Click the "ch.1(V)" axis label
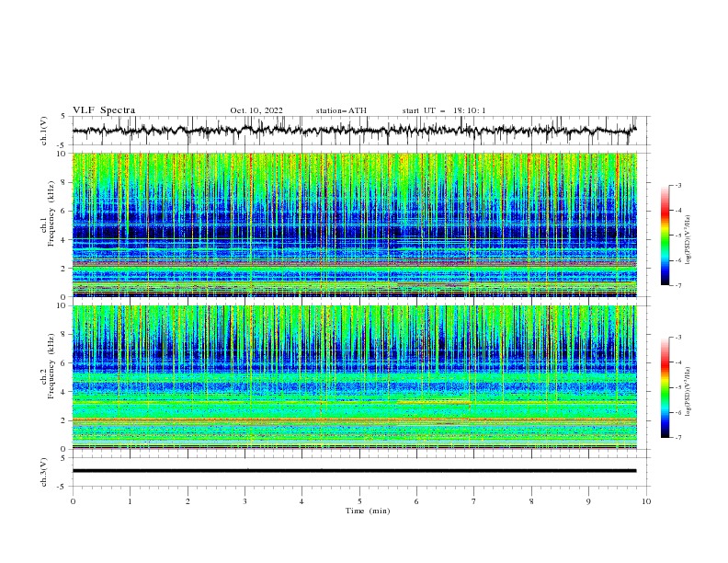 [x=44, y=131]
